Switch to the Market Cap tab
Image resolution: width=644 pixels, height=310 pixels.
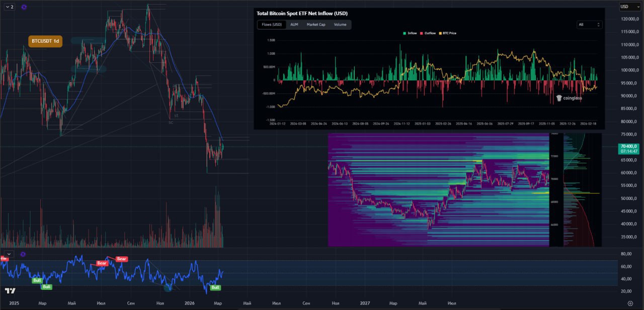click(316, 25)
